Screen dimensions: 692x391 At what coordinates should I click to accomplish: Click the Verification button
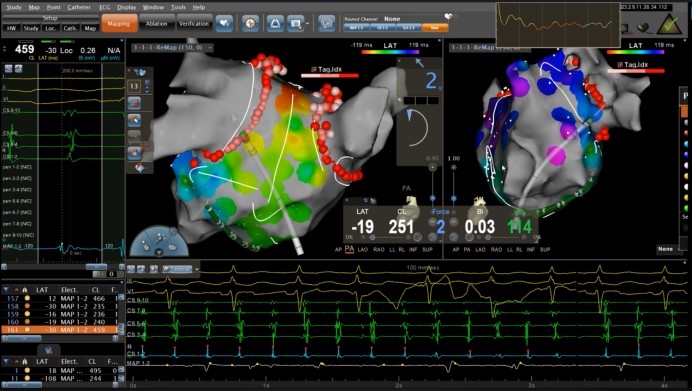pyautogui.click(x=194, y=23)
